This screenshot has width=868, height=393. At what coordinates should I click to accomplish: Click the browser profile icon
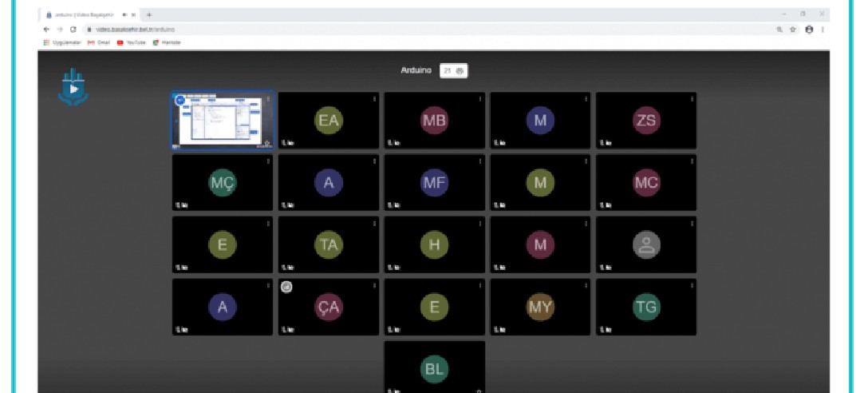click(809, 29)
